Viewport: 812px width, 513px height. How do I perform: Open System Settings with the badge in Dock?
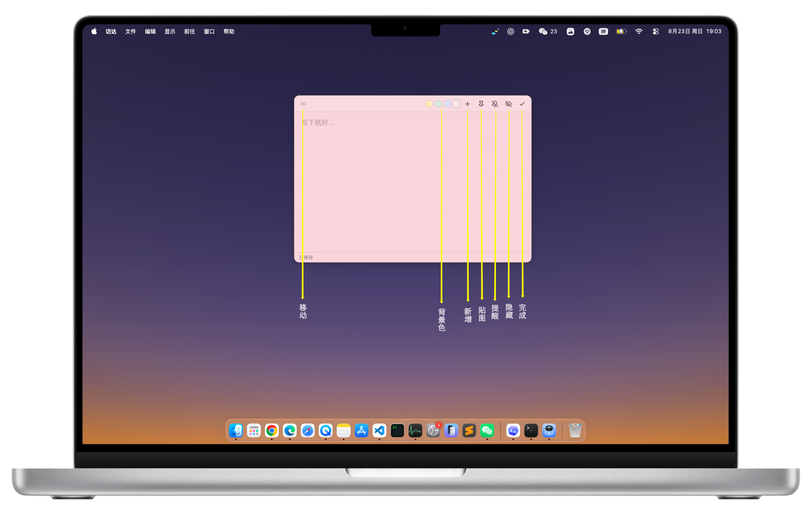click(x=433, y=431)
